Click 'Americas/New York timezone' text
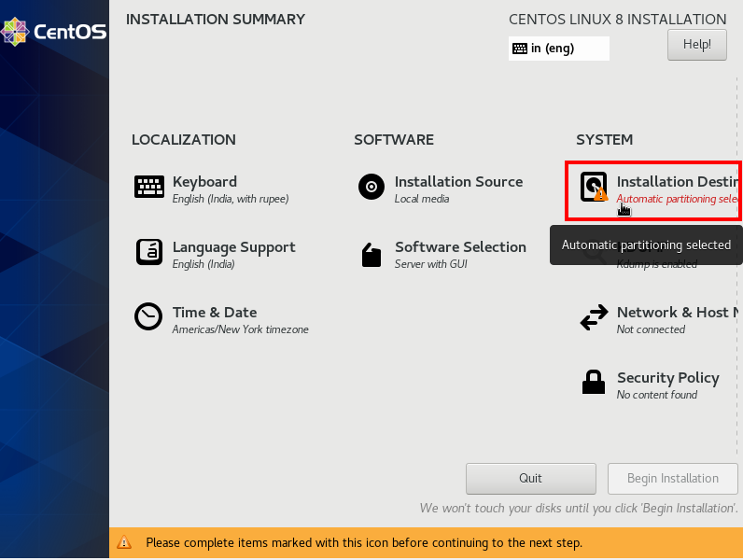The width and height of the screenshot is (743, 560). coord(240,329)
